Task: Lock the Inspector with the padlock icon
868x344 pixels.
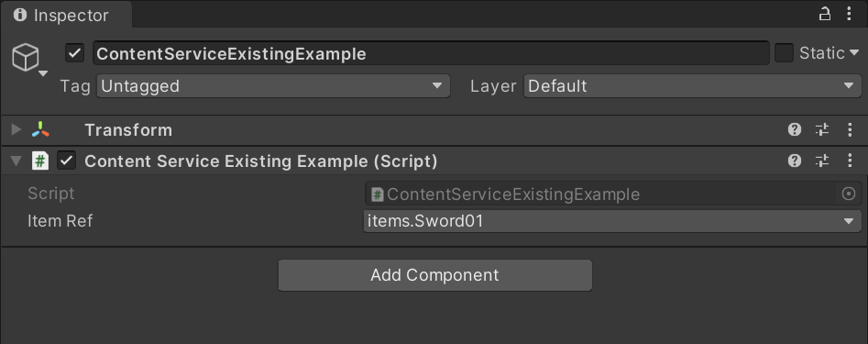Action: point(825,14)
